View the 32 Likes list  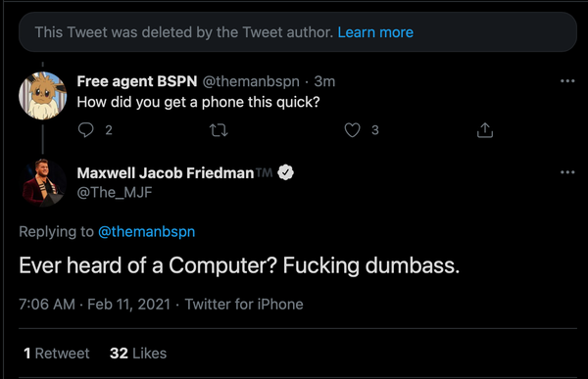coord(138,354)
